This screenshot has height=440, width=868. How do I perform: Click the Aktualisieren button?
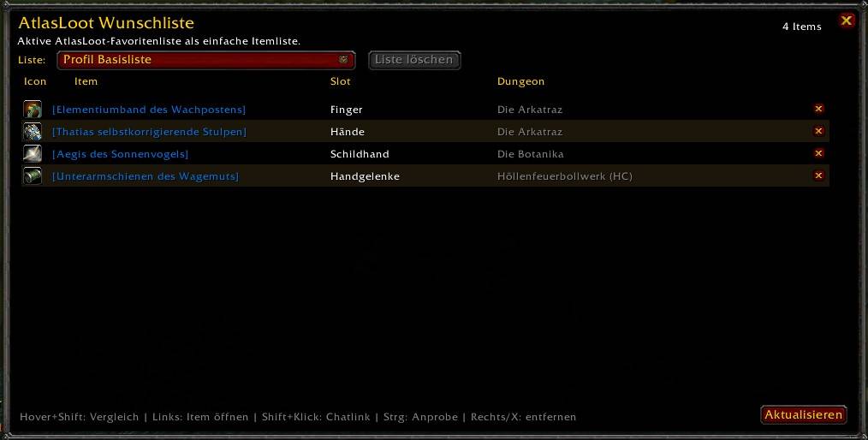coord(803,414)
